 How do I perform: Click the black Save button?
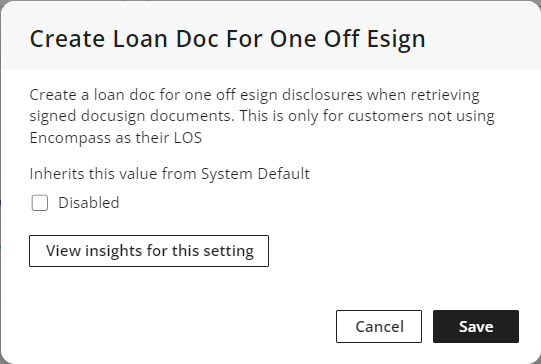[x=476, y=326]
